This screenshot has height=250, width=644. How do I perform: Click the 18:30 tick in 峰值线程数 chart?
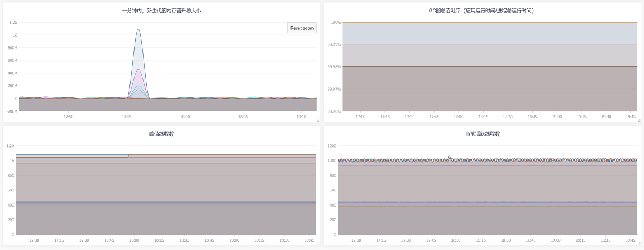[185, 240]
